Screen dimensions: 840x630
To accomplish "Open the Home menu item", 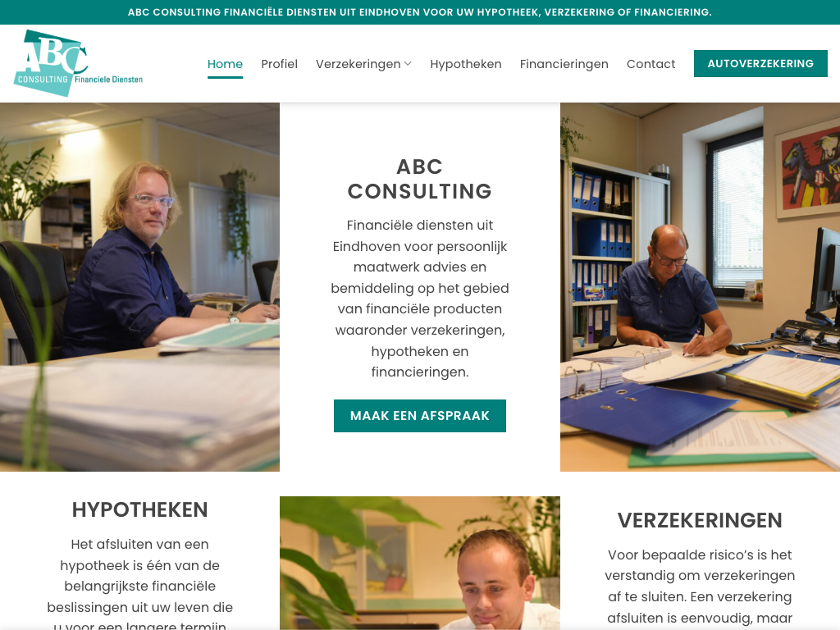I will [x=225, y=64].
